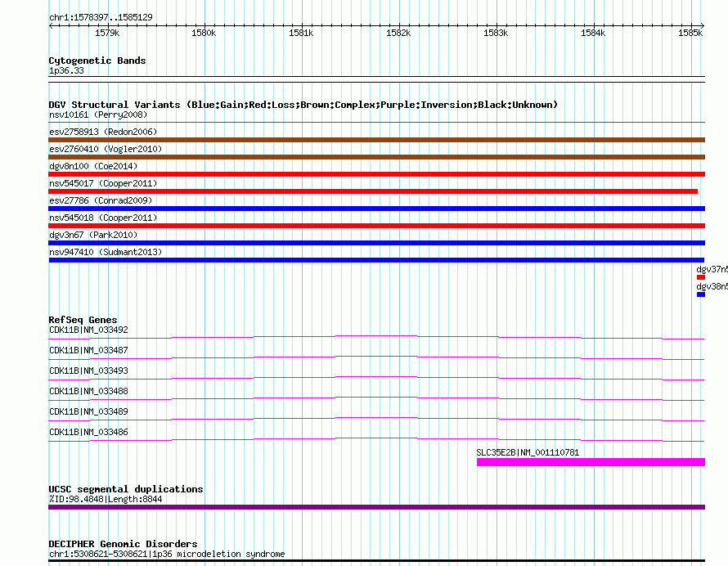Screen dimensions: 728x566
Task: Select variant label nsv10161 (Perry2008)
Action: 98,115
